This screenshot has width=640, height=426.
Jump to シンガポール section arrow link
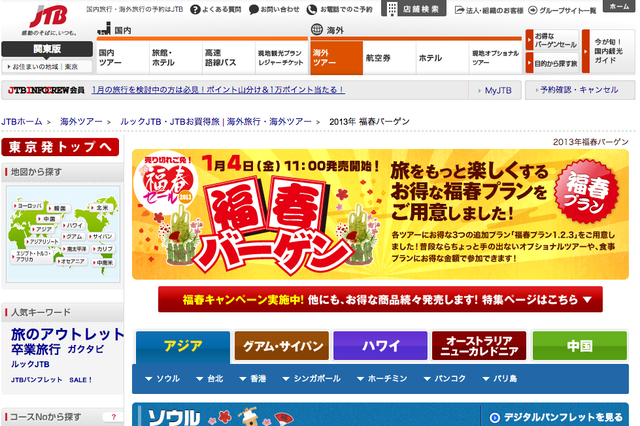pos(311,379)
